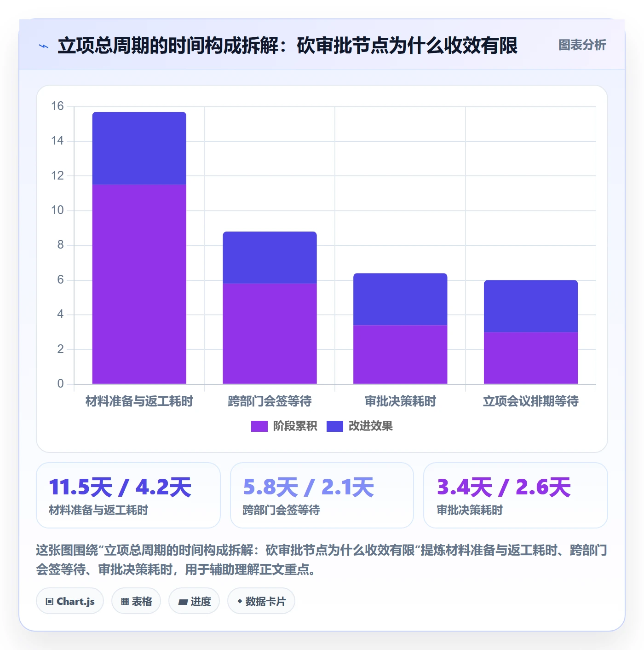Click the 材料准备与返工耗时 caption under 11.5天 card
The image size is (644, 650).
tap(98, 510)
